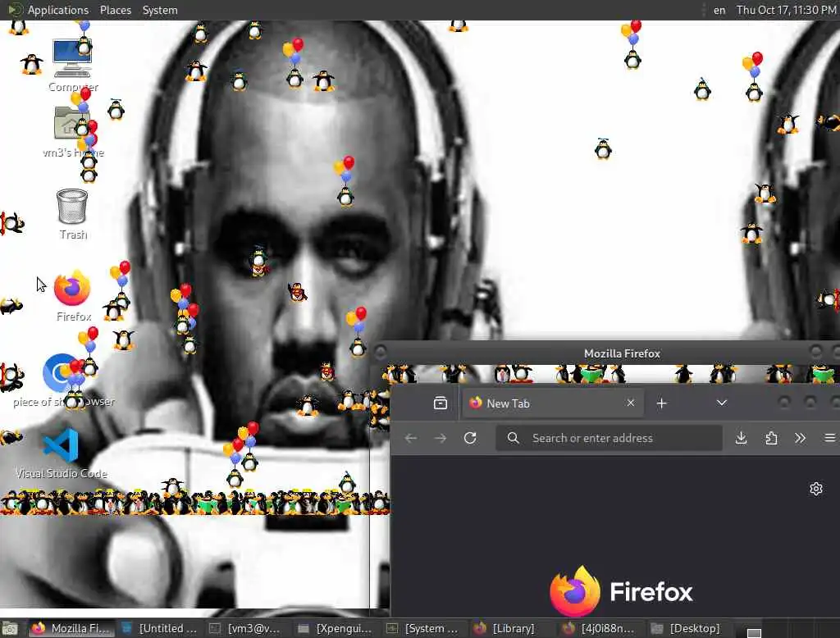840x638 pixels.
Task: Switch to Mozilla Firefox taskbar window
Action: pos(72,628)
